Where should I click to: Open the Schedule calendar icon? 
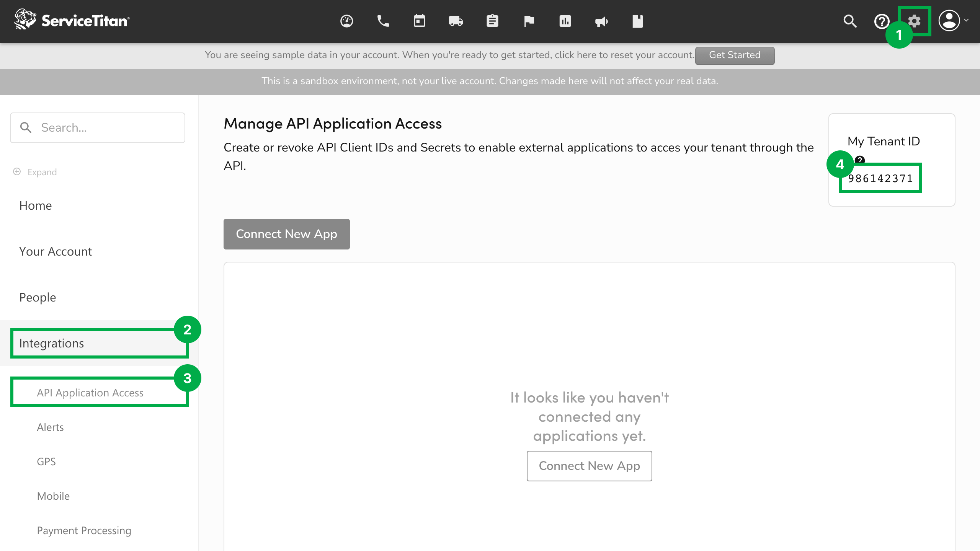click(x=420, y=21)
